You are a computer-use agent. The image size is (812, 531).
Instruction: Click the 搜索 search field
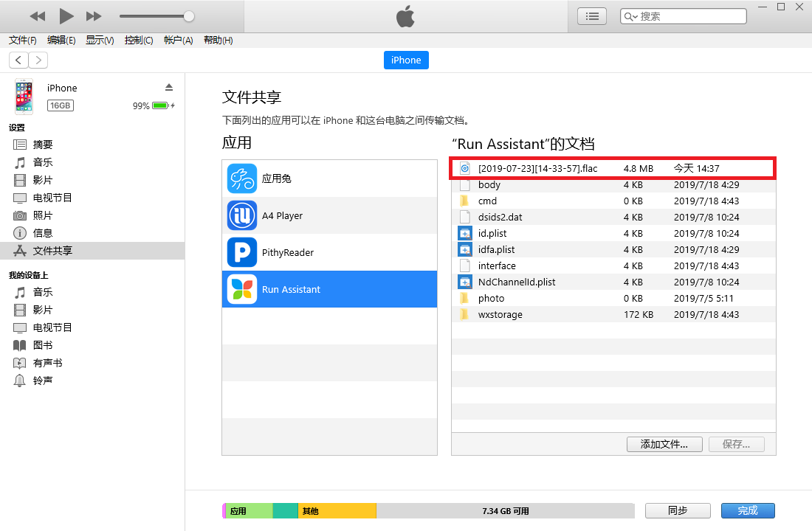pos(683,16)
